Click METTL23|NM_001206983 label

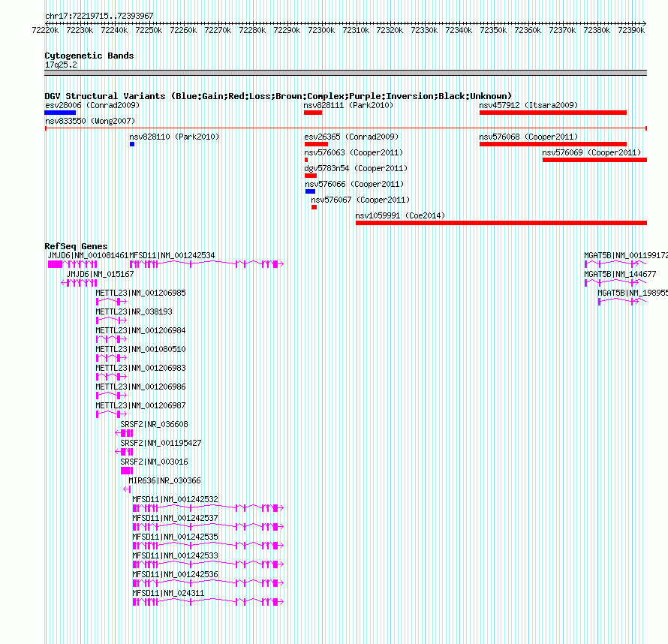click(140, 368)
